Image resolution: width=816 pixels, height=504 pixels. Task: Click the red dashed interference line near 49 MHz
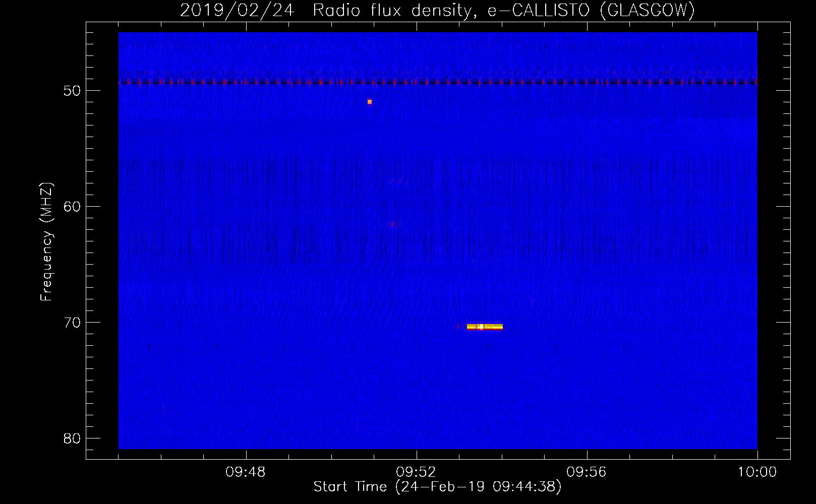click(x=438, y=82)
